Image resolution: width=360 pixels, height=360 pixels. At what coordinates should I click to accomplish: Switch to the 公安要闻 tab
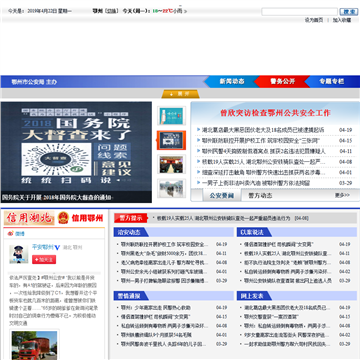[x=222, y=196]
